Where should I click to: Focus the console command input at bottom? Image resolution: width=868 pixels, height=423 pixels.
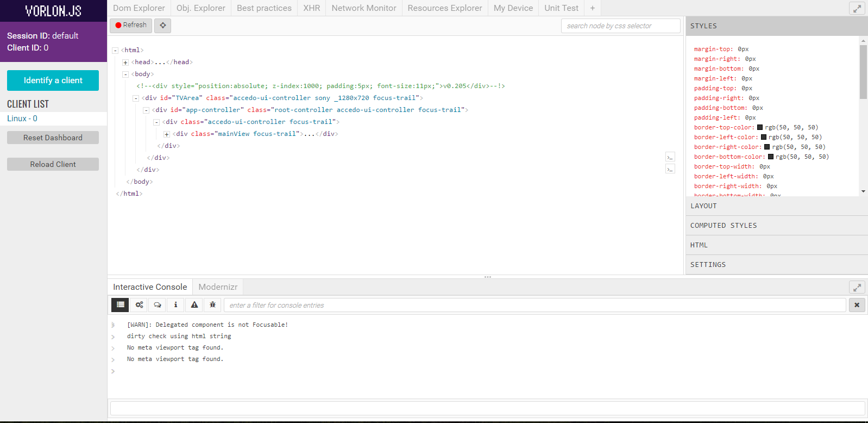coord(487,408)
